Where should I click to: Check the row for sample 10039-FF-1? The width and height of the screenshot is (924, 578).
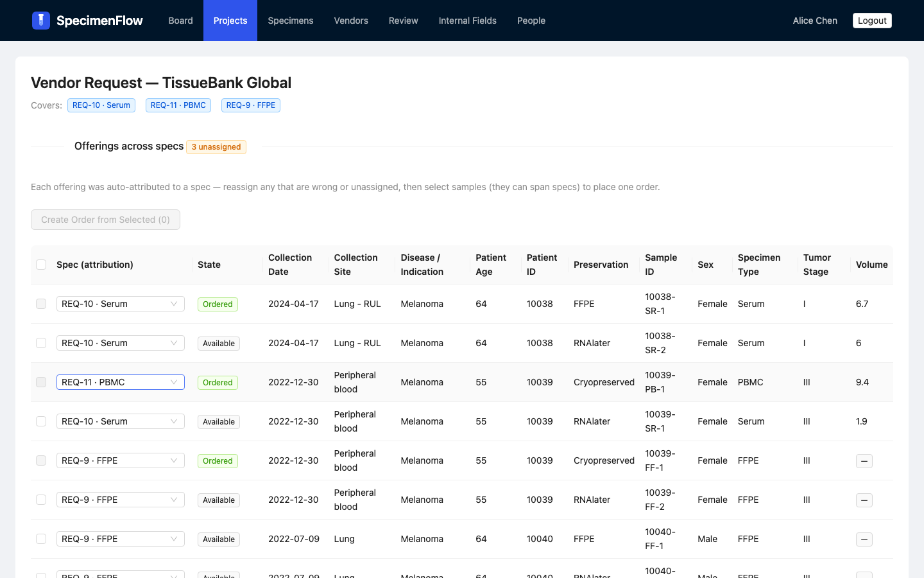coord(41,460)
